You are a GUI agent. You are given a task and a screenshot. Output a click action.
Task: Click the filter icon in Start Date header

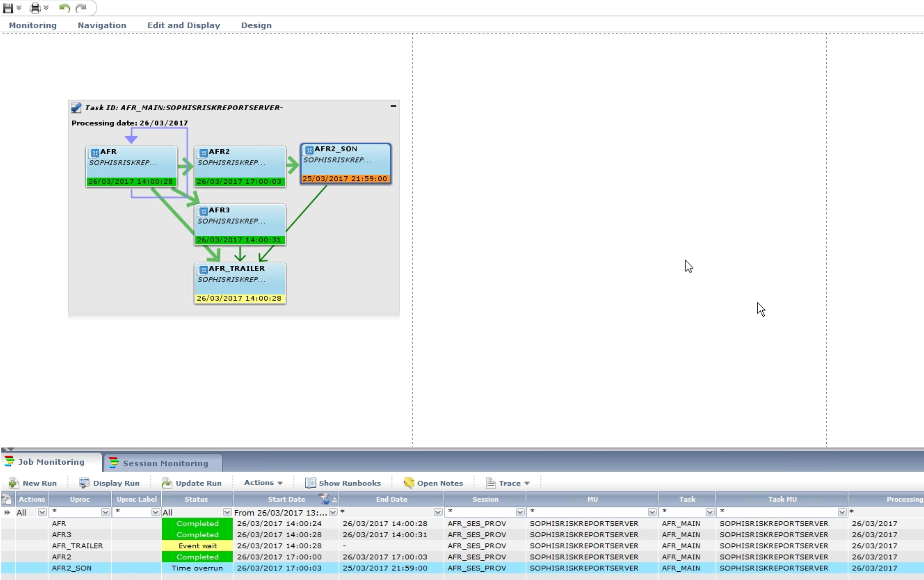325,499
